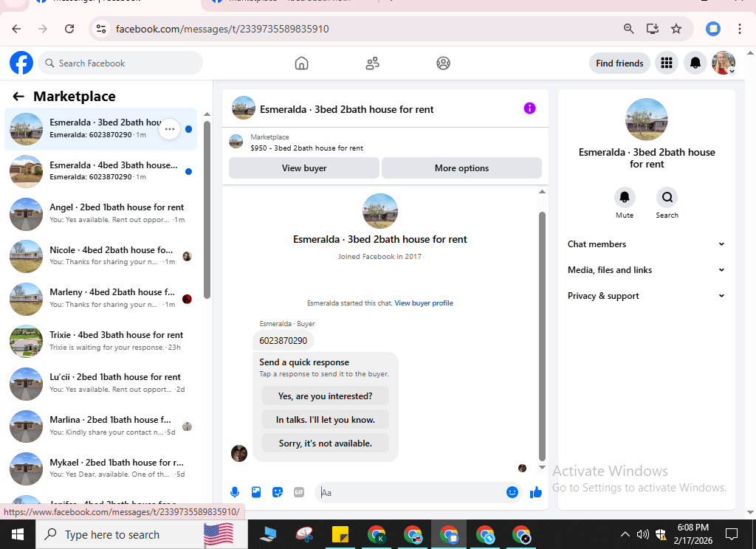Screen dimensions: 756x549
Task: Open the Windows notification center icon
Action: [x=732, y=534]
